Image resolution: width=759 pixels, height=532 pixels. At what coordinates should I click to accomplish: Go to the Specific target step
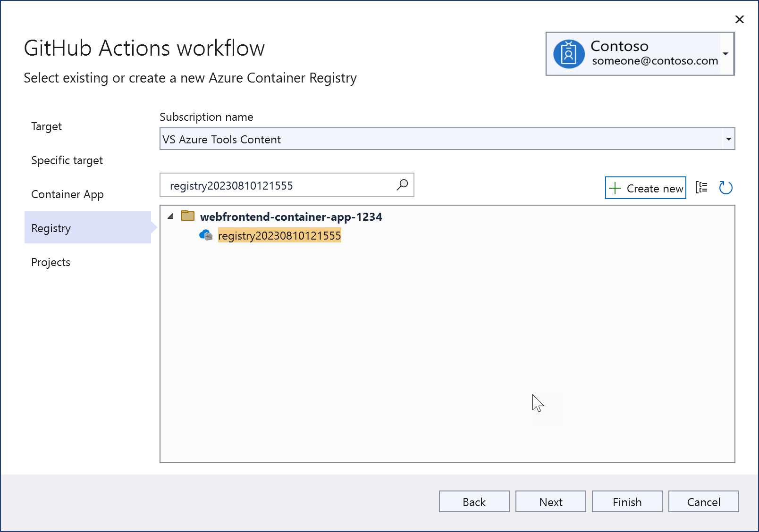point(67,160)
